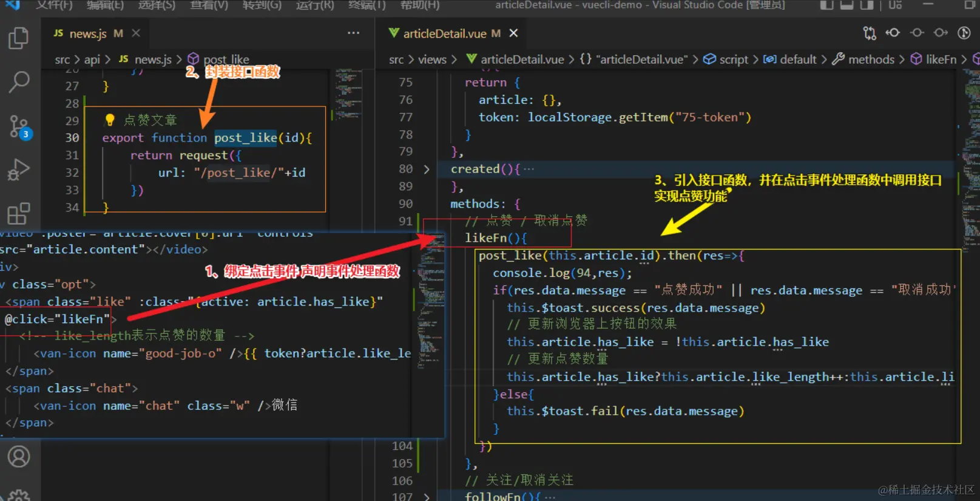Open the 查看(V) menu
The image size is (980, 501).
tap(209, 5)
